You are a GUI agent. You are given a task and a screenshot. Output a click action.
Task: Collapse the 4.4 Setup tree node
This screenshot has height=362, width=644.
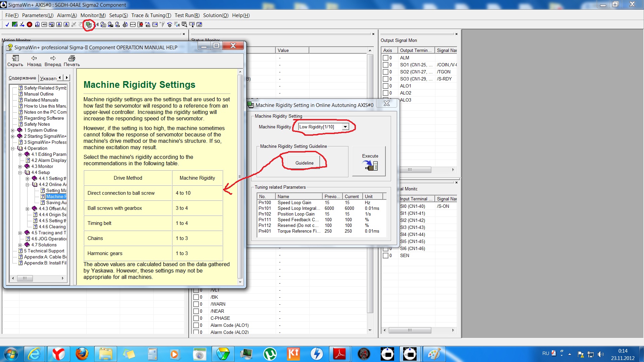(x=20, y=173)
